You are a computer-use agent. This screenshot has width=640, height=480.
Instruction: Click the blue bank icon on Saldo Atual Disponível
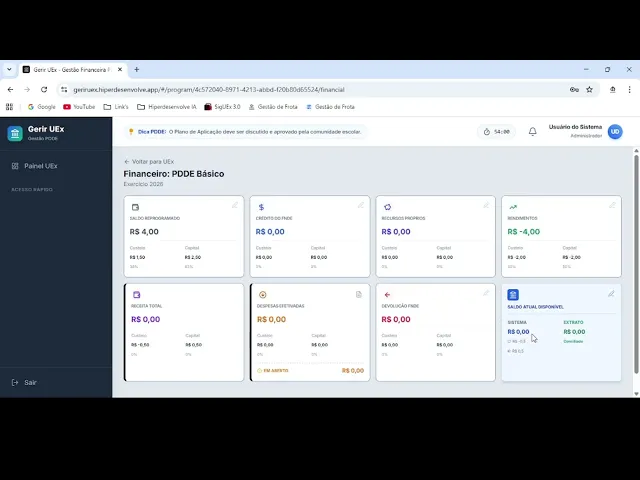point(513,294)
